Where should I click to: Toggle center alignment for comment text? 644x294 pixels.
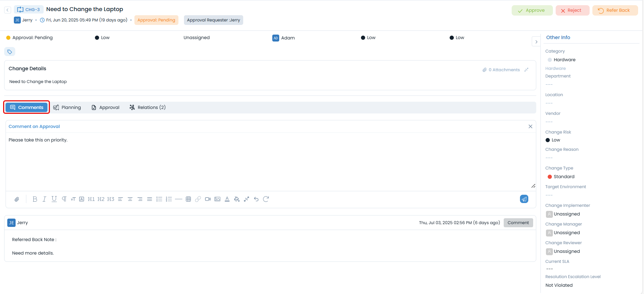[130, 199]
